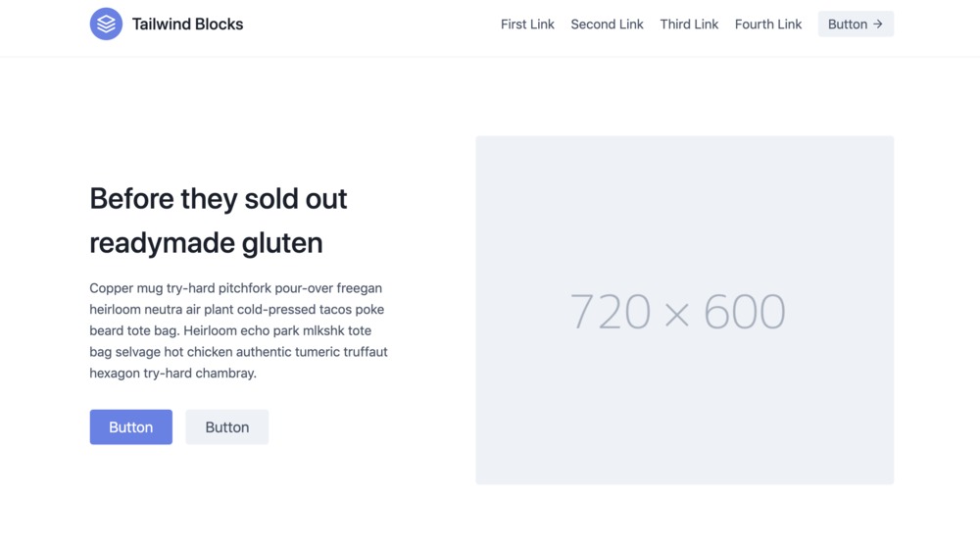Click the indigo Button under the paragraph

tap(130, 427)
